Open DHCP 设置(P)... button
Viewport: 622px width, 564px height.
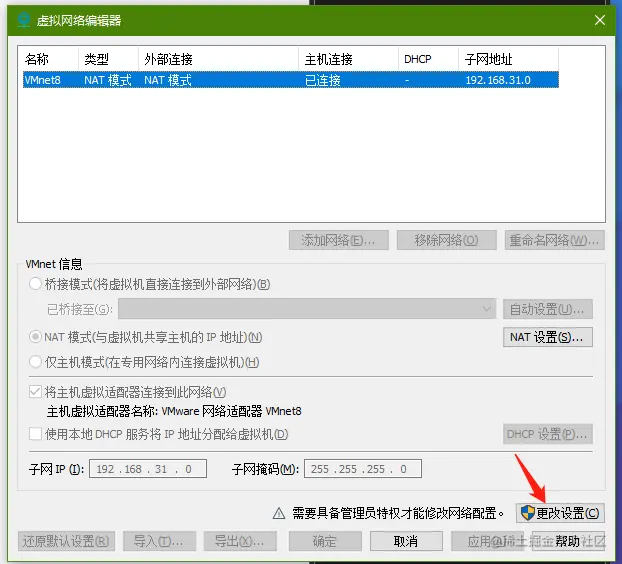pyautogui.click(x=548, y=434)
